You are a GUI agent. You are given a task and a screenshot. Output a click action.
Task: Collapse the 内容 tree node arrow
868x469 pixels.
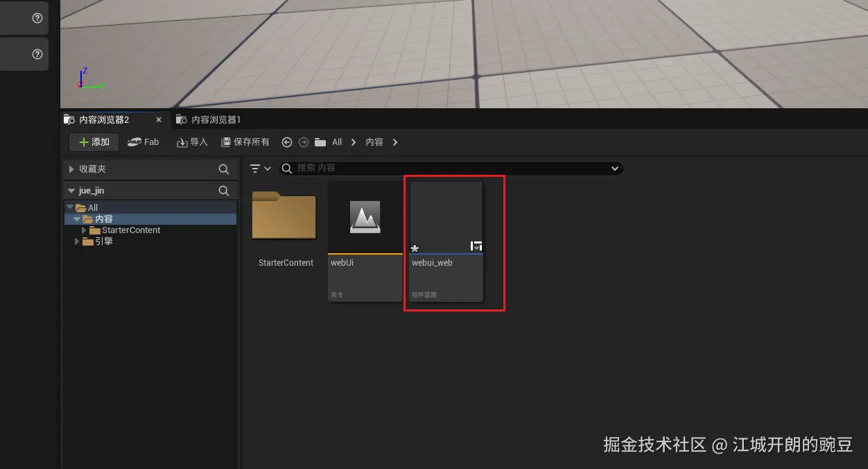[x=77, y=219]
